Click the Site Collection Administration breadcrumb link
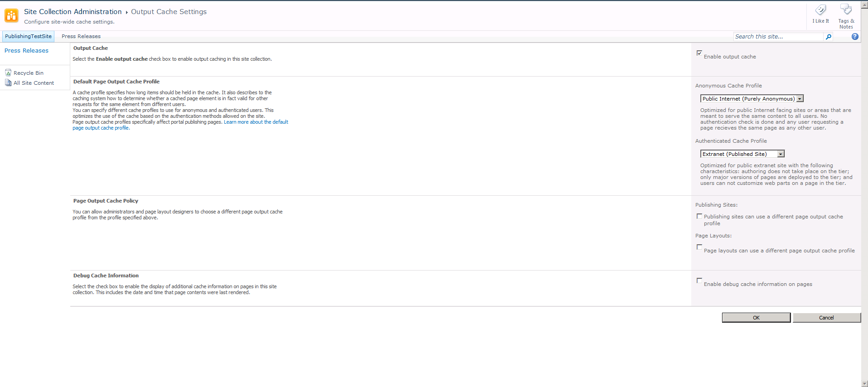 click(73, 12)
